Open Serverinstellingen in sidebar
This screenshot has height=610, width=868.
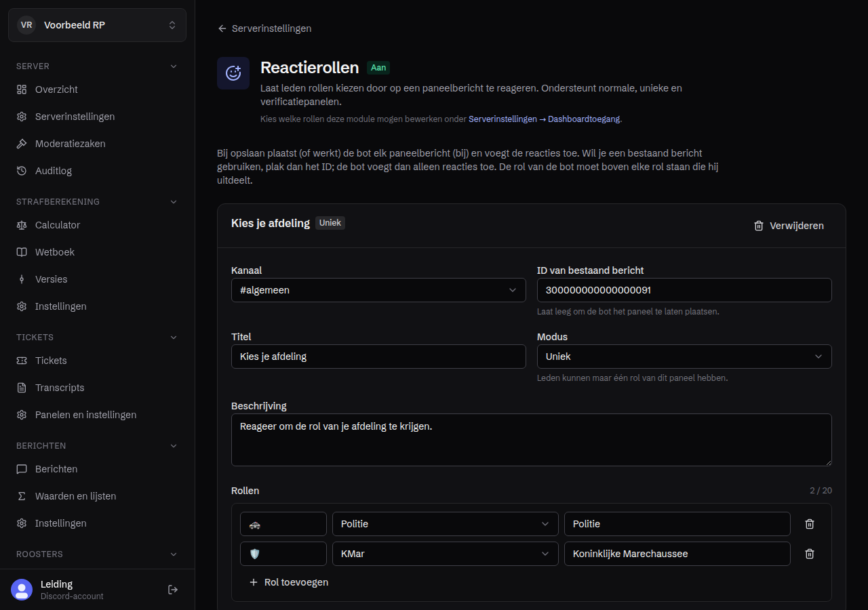(97, 117)
